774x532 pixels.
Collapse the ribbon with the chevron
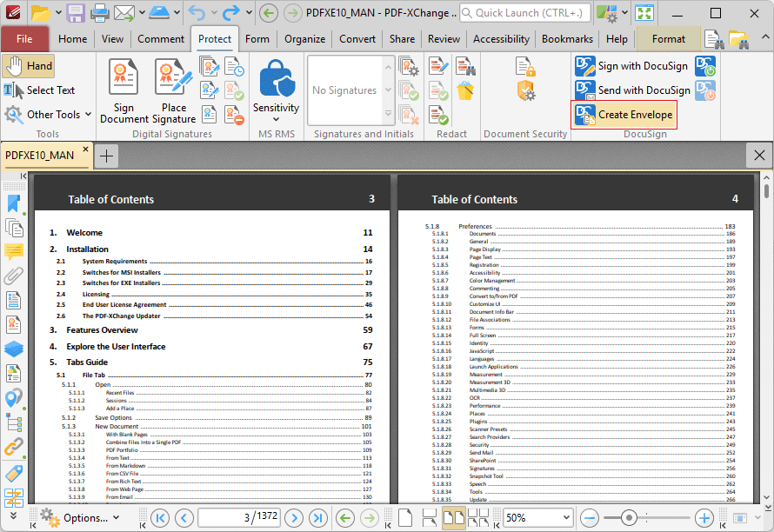point(764,37)
